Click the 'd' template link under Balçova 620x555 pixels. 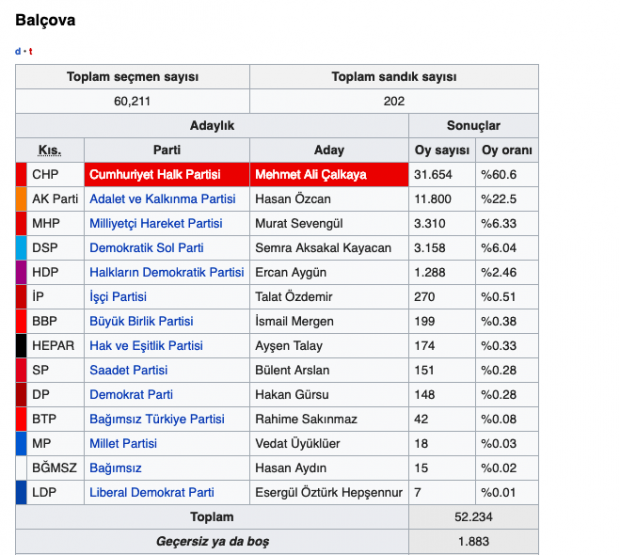click(x=18, y=51)
